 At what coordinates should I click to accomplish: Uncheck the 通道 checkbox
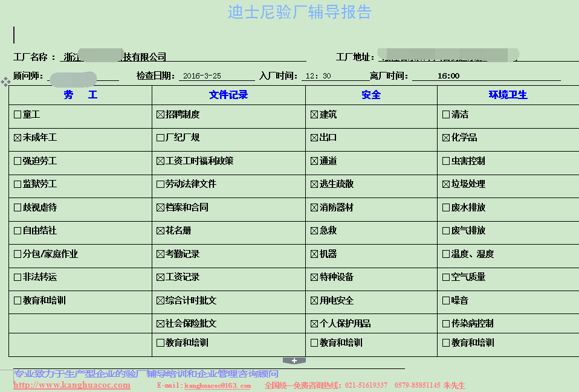coord(314,161)
